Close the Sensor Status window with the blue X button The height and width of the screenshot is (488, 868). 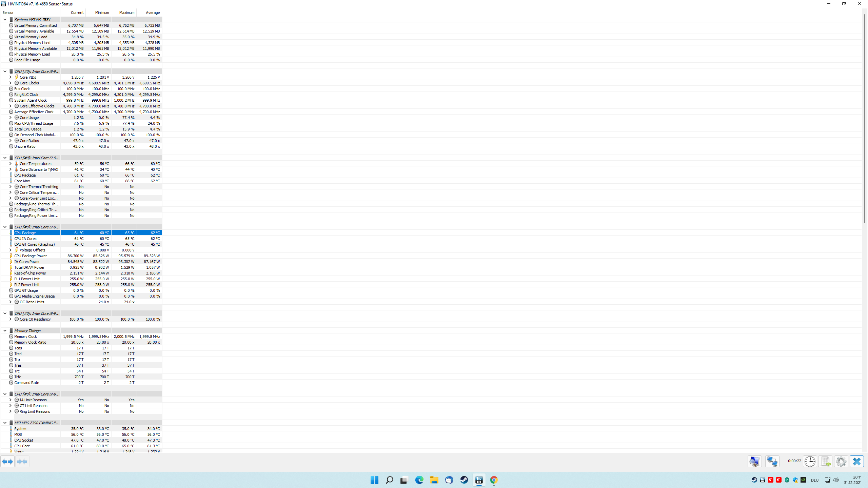(x=856, y=462)
